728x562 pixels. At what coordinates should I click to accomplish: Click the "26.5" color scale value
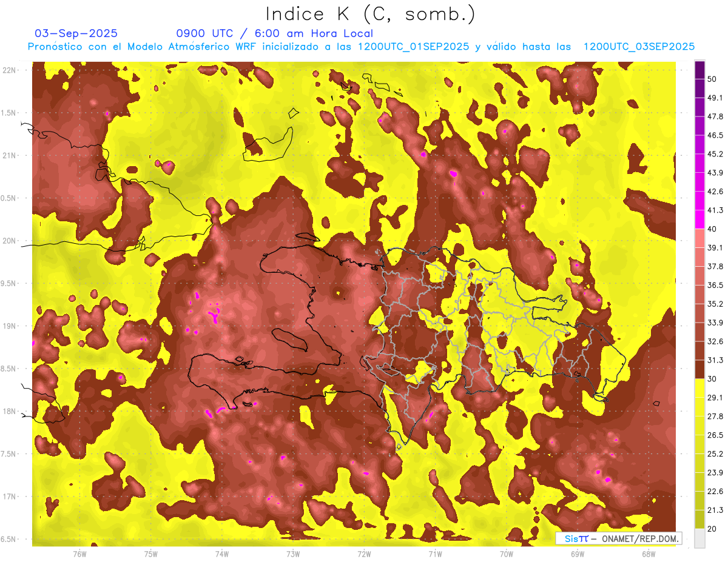coord(715,435)
